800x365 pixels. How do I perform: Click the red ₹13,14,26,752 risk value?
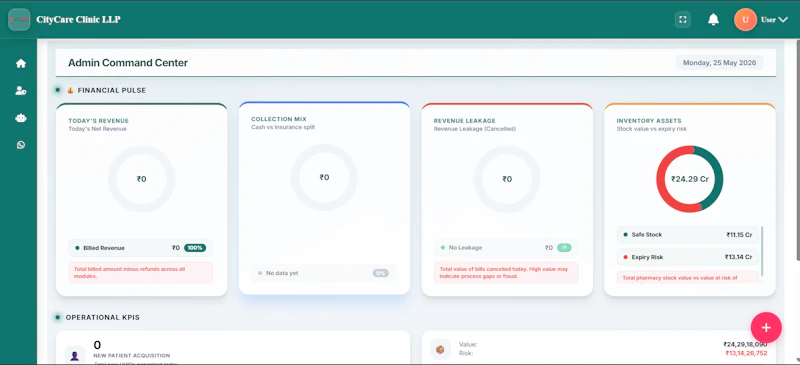point(745,353)
